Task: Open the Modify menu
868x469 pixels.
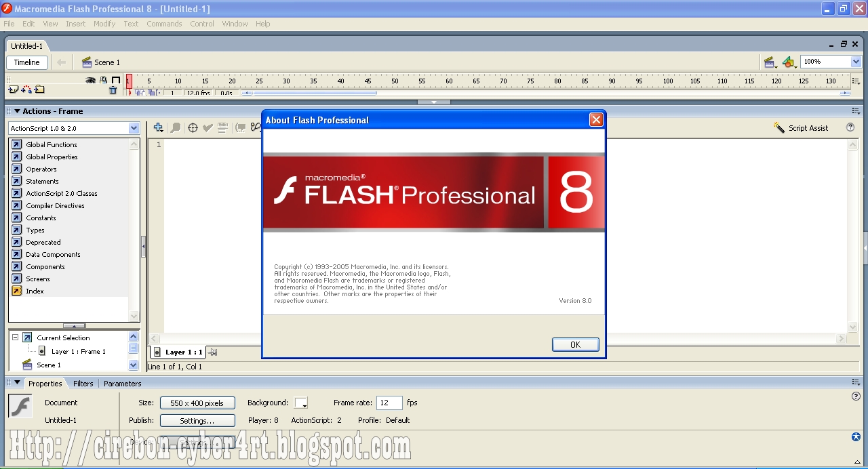Action: [x=104, y=24]
